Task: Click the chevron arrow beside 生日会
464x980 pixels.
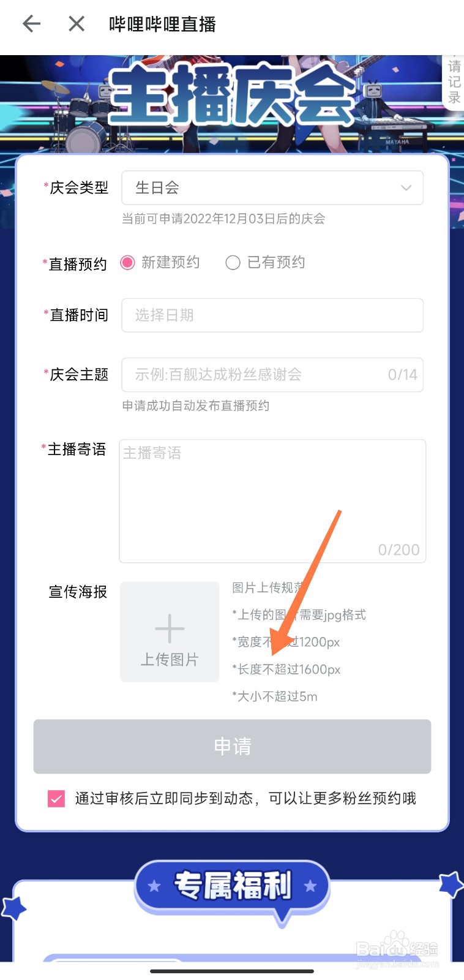Action: (x=406, y=188)
